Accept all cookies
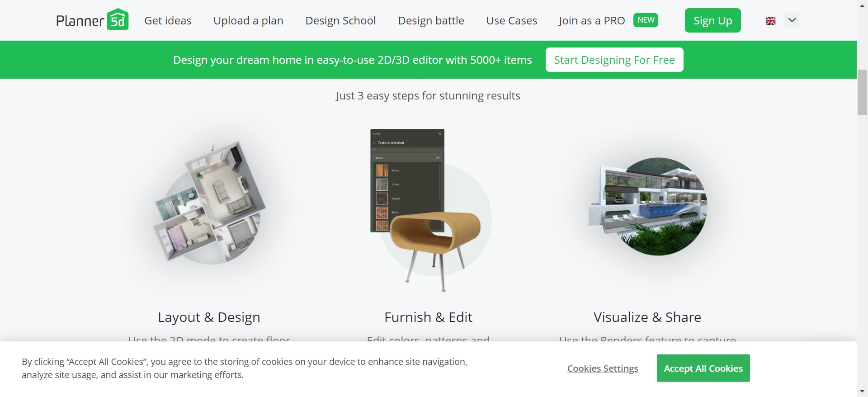This screenshot has height=397, width=868. (x=703, y=368)
